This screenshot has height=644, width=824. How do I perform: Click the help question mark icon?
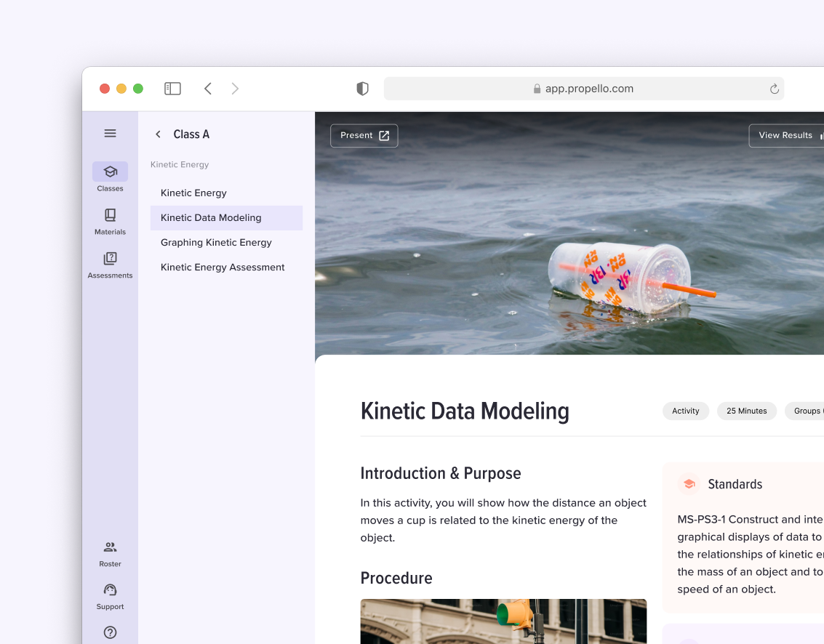[x=110, y=632]
